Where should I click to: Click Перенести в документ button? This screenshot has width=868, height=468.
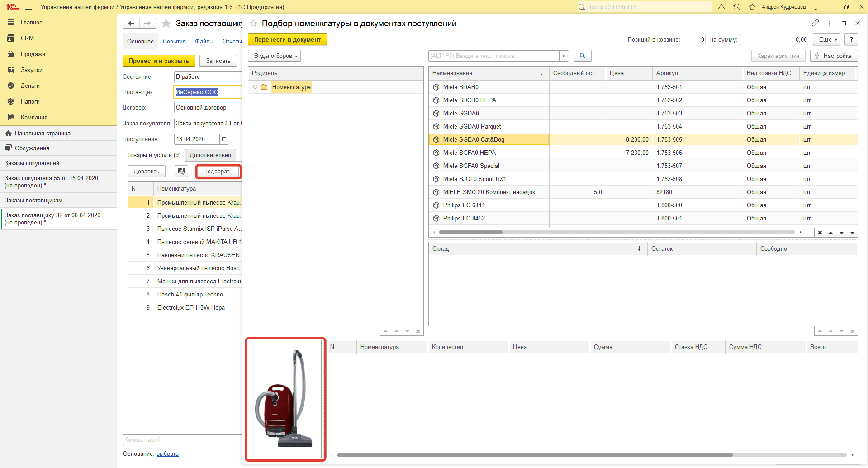tap(287, 39)
